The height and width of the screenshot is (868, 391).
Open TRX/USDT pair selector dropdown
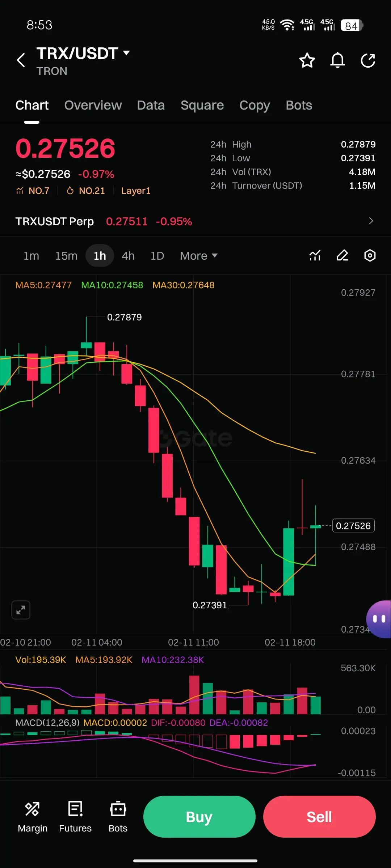(x=83, y=53)
